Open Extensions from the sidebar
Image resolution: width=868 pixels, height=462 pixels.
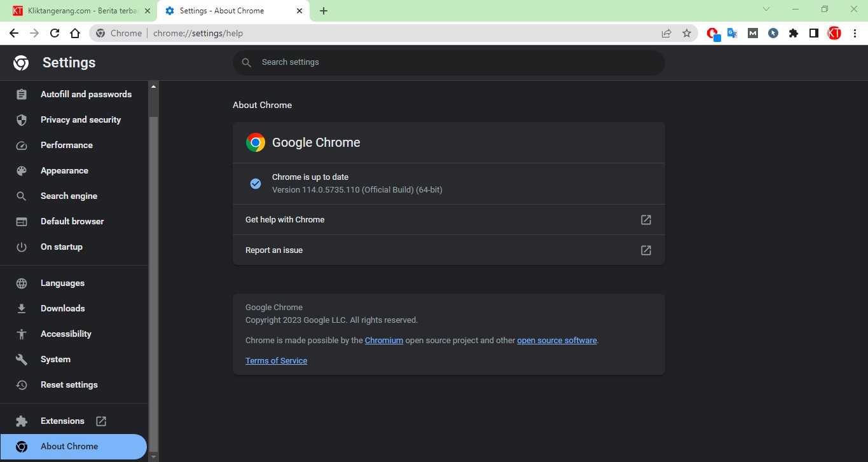(74, 421)
